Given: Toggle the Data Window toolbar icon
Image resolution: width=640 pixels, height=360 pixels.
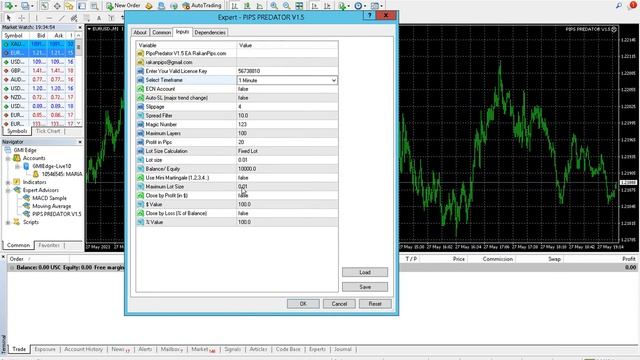Looking at the screenshot, I should [x=57, y=6].
